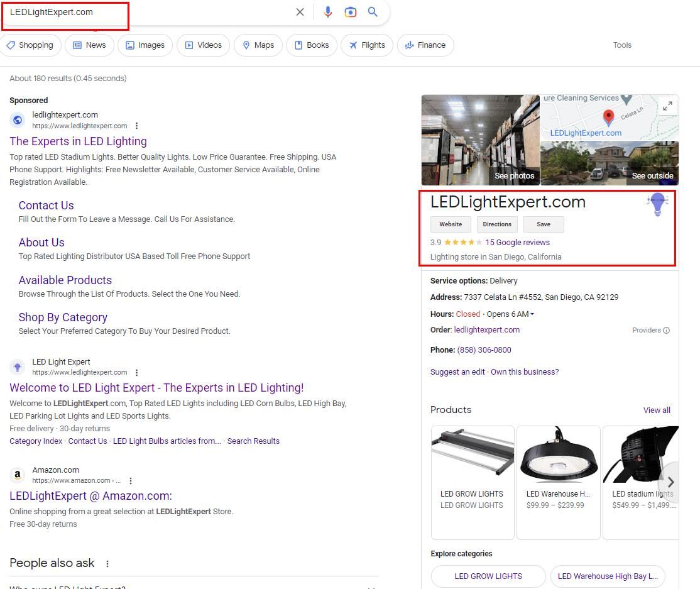The width and height of the screenshot is (700, 589).
Task: Open options for sponsored ledlightexpert result
Action: 136,126
